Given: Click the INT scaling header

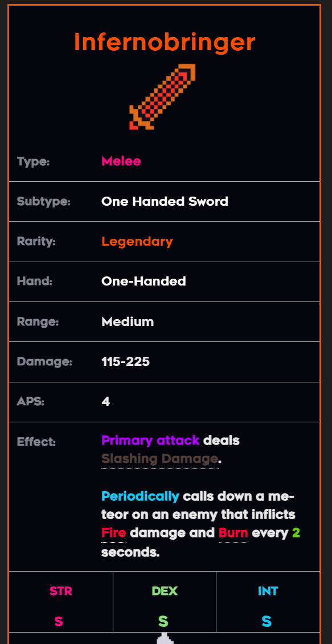Looking at the screenshot, I should (x=268, y=591).
